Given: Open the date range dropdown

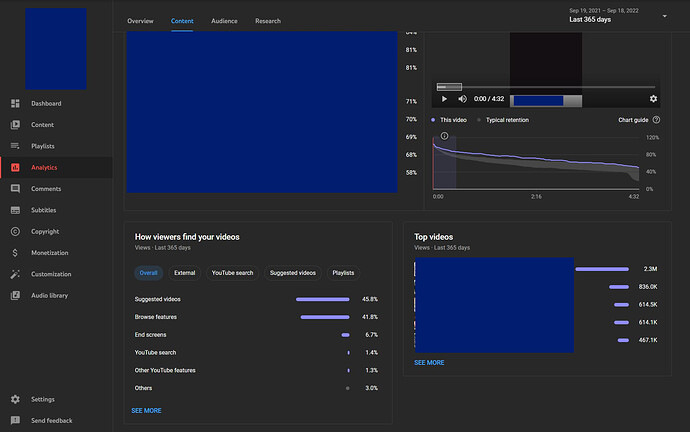Looking at the screenshot, I should pos(665,16).
